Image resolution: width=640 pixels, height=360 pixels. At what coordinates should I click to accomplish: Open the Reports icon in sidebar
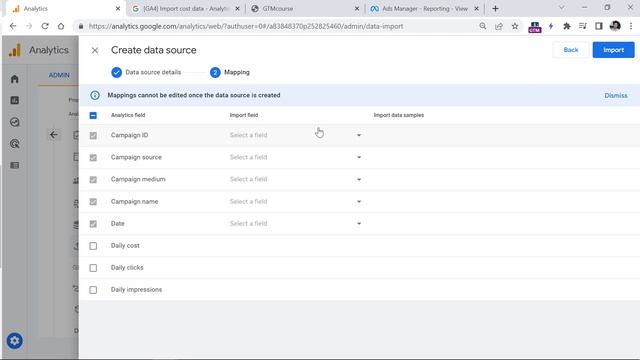tap(15, 100)
